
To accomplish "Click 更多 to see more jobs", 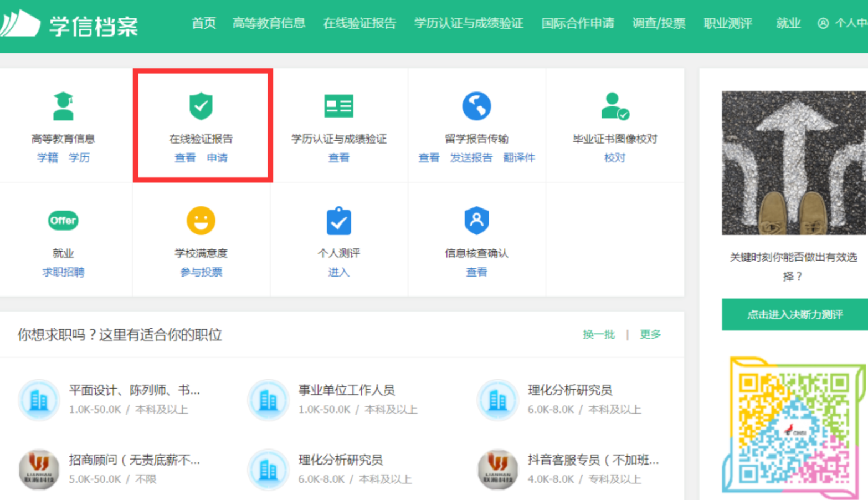I will click(x=650, y=334).
